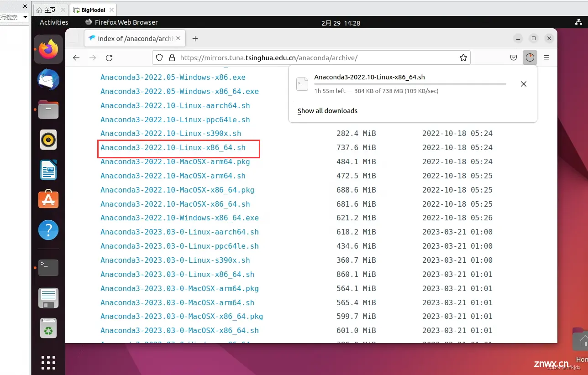588x375 pixels.
Task: Download Anaconda3-2022.10-MacOSX-x86_64.pkg
Action: click(177, 190)
